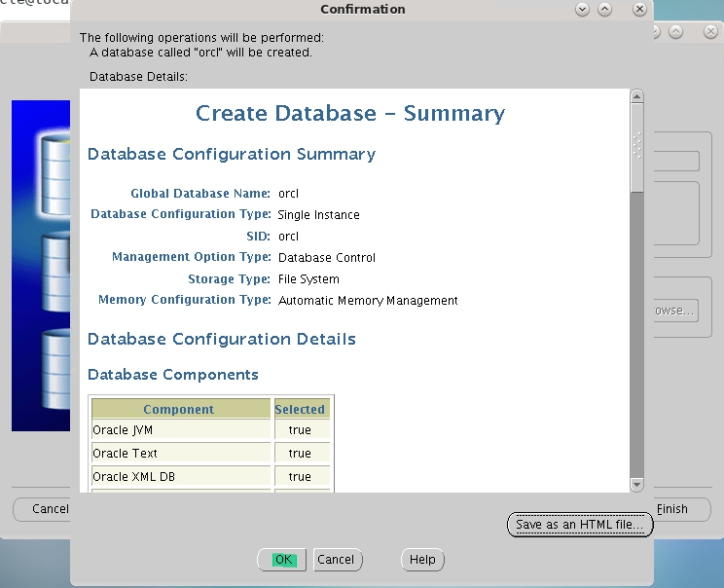The width and height of the screenshot is (724, 588).
Task: Close the Confirmation dialog window
Action: pyautogui.click(x=639, y=9)
